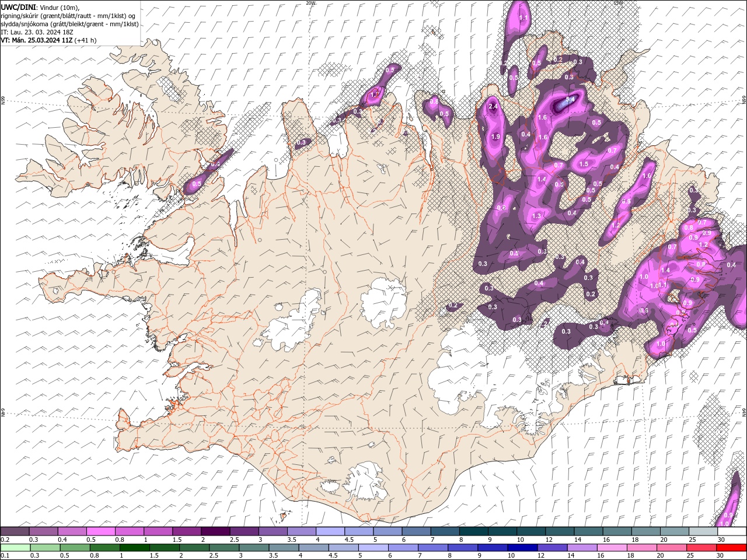Click the snow scale swatch between 6 and 7
This screenshot has height=560, width=747.
(416, 531)
